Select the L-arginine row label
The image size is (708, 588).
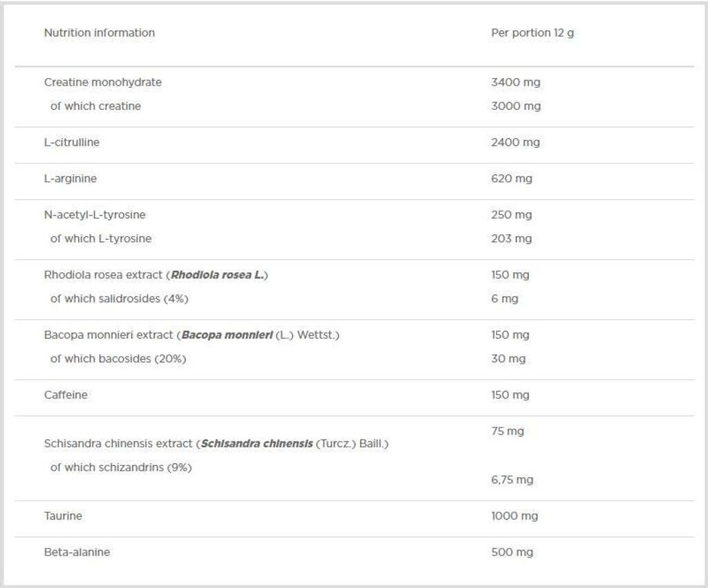[70, 178]
